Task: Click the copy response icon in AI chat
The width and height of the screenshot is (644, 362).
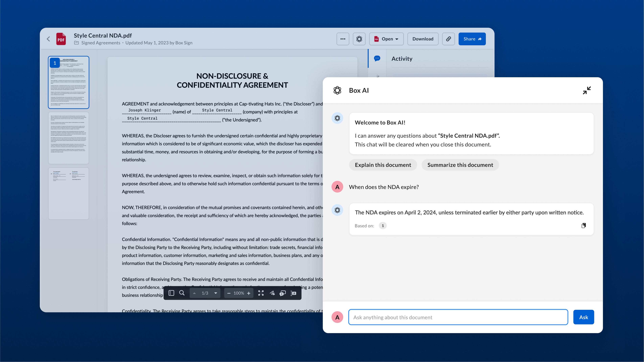Action: coord(583,225)
